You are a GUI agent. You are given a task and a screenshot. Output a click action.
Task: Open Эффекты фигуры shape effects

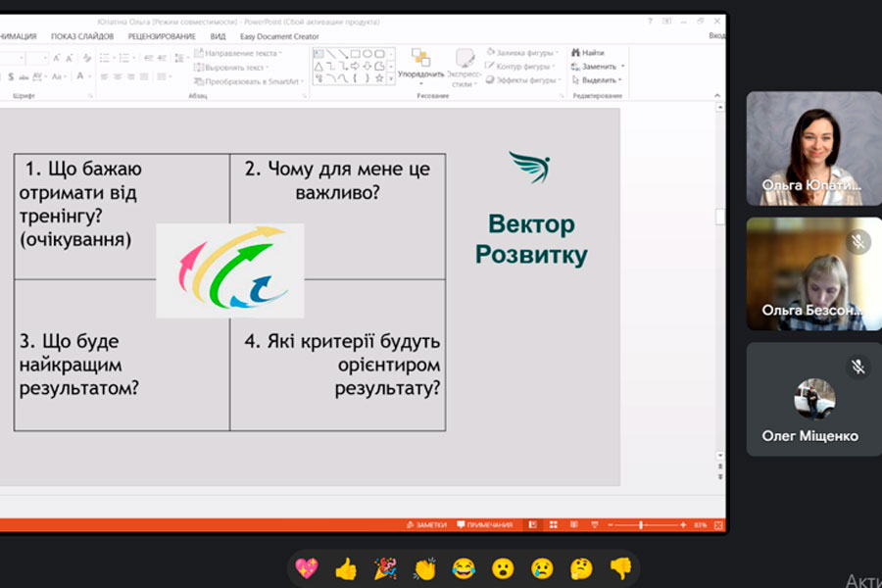click(x=523, y=80)
